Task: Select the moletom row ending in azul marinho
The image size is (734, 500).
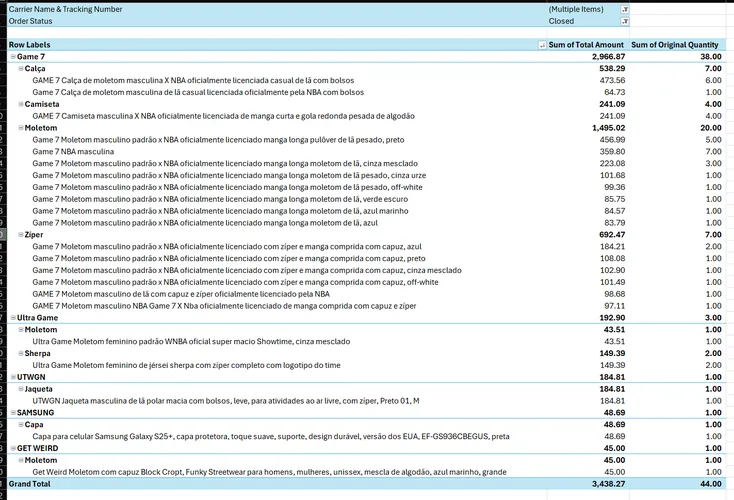Action: tap(220, 211)
